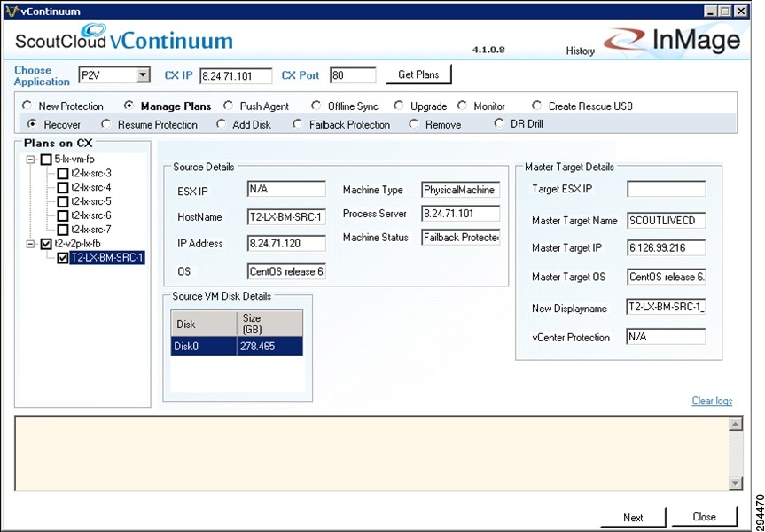Viewport: 765px width, 532px height.
Task: Select the Push Agent radio button
Action: 228,106
